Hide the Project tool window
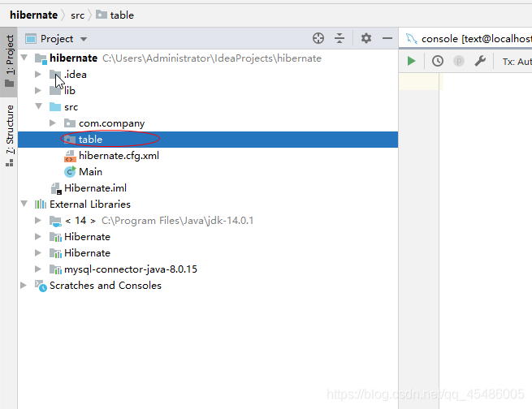The width and height of the screenshot is (532, 409). 387,38
